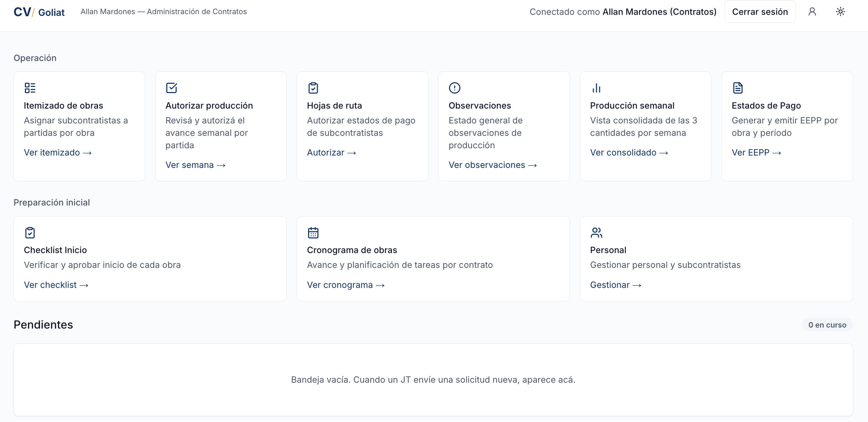Click the Estados de Pago document icon
This screenshot has width=868, height=422.
pos(738,88)
